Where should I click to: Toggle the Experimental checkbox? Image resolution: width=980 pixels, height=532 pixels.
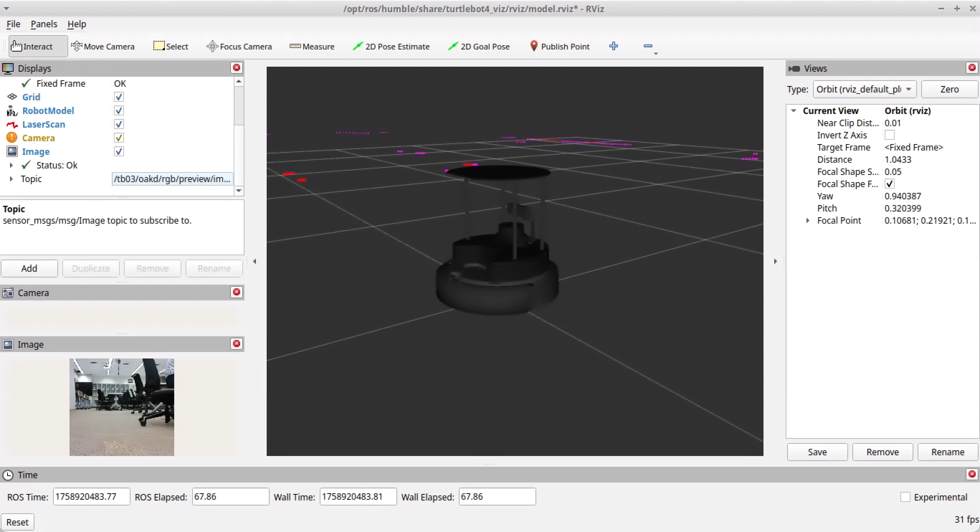(x=905, y=497)
